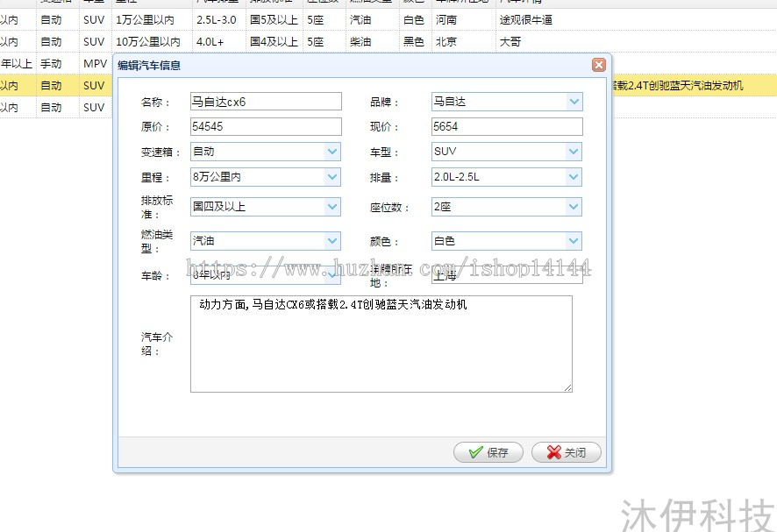777x532 pixels.
Task: Close the 编辑汽车信息 dialog with red X
Action: click(x=599, y=65)
